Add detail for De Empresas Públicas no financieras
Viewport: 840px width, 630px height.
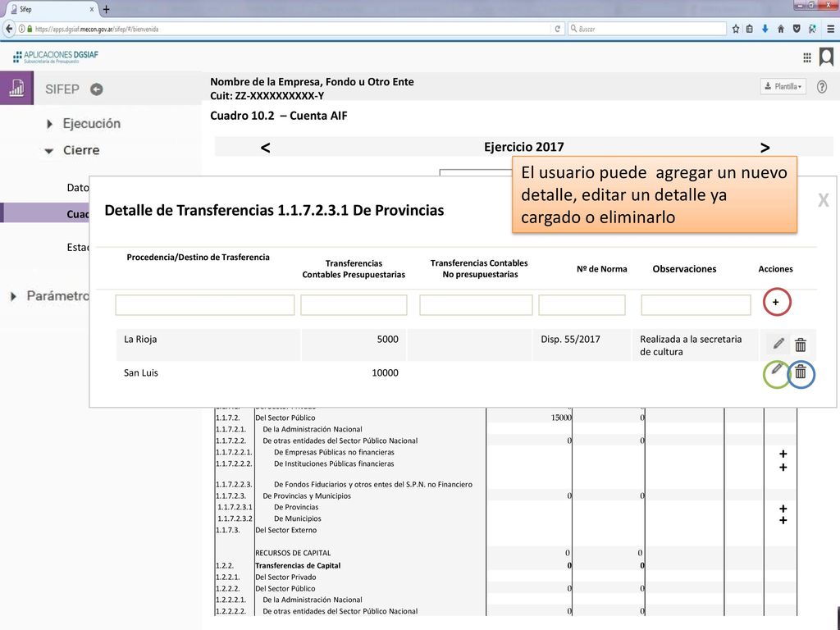783,454
